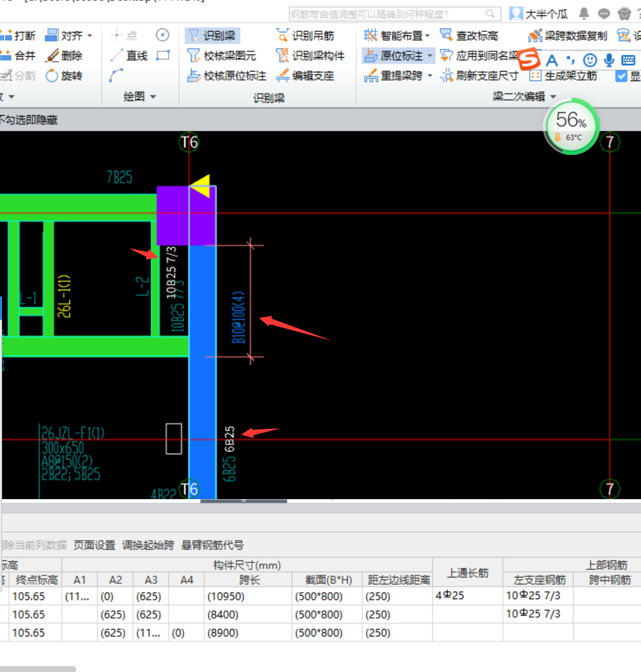
Task: Click 调换起始跨 button
Action: [x=148, y=545]
